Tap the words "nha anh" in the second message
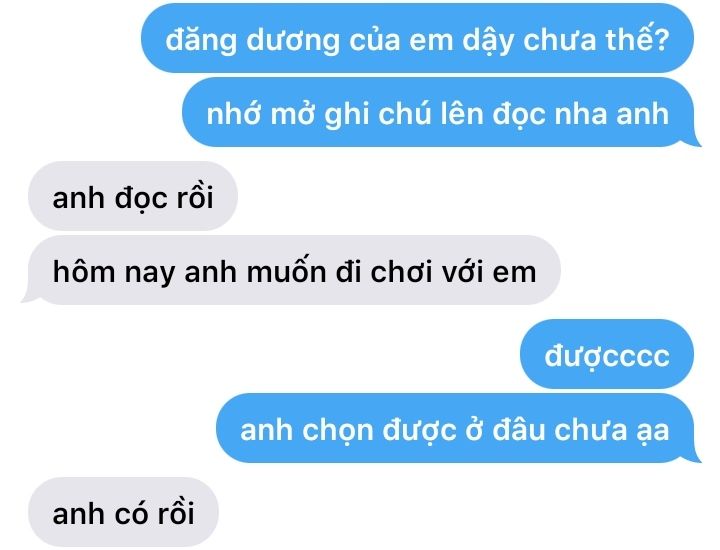Image resolution: width=720 pixels, height=550 pixels. pos(612,113)
